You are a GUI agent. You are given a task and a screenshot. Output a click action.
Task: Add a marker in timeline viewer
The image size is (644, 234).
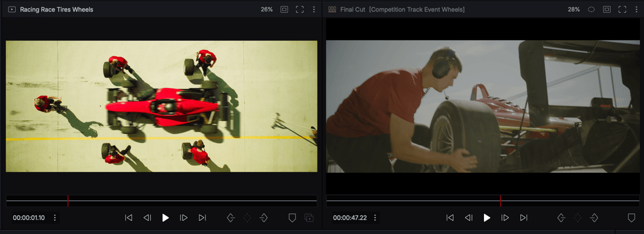click(632, 218)
